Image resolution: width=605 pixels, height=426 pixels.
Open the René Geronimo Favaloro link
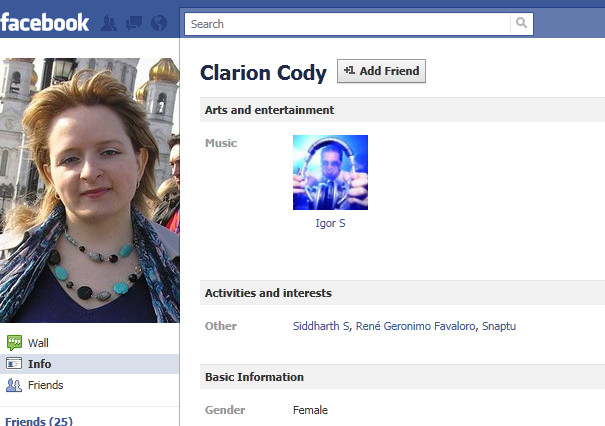(416, 326)
